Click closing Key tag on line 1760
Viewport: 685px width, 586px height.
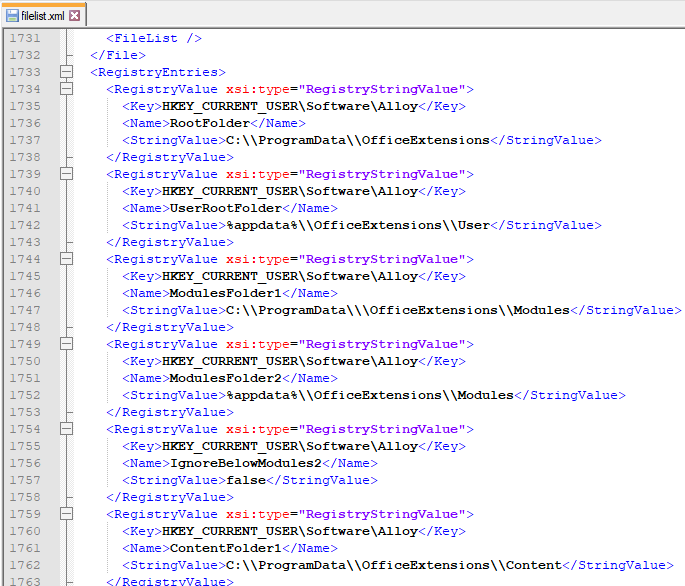[x=442, y=531]
